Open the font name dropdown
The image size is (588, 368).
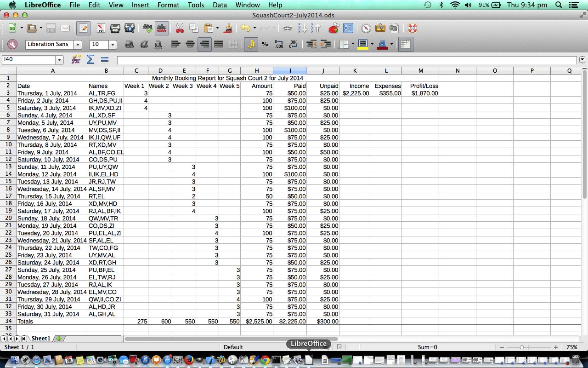pyautogui.click(x=77, y=45)
